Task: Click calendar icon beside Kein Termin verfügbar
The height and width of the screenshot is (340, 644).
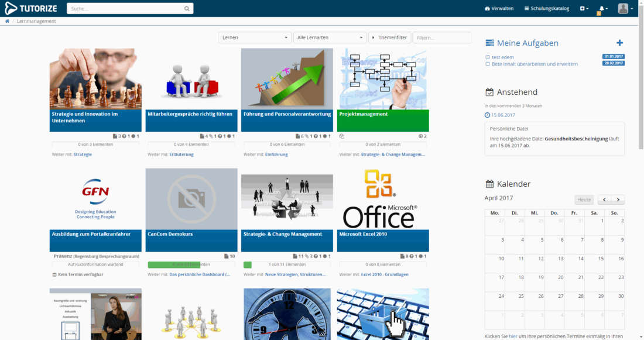Action: [54, 274]
